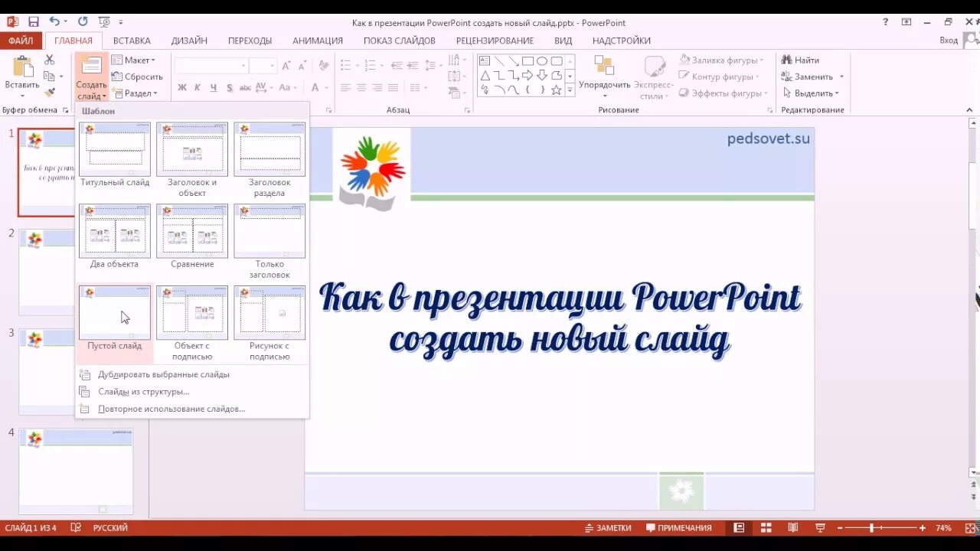This screenshot has height=551, width=980.
Task: Open Абзац paragraph dialog launcher
Action: [x=467, y=110]
